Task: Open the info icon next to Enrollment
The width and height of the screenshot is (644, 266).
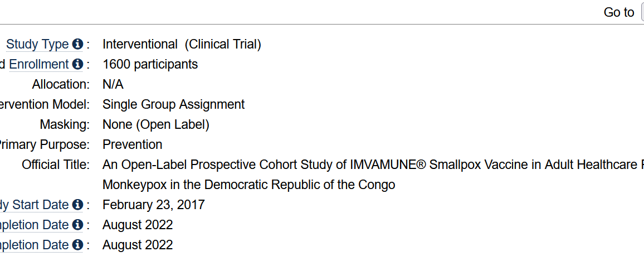Action: point(77,64)
